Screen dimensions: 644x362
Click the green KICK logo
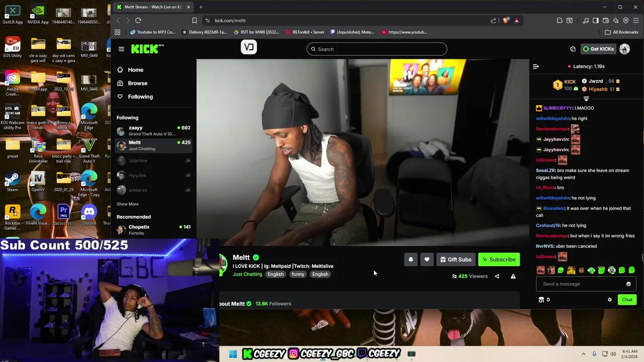147,49
